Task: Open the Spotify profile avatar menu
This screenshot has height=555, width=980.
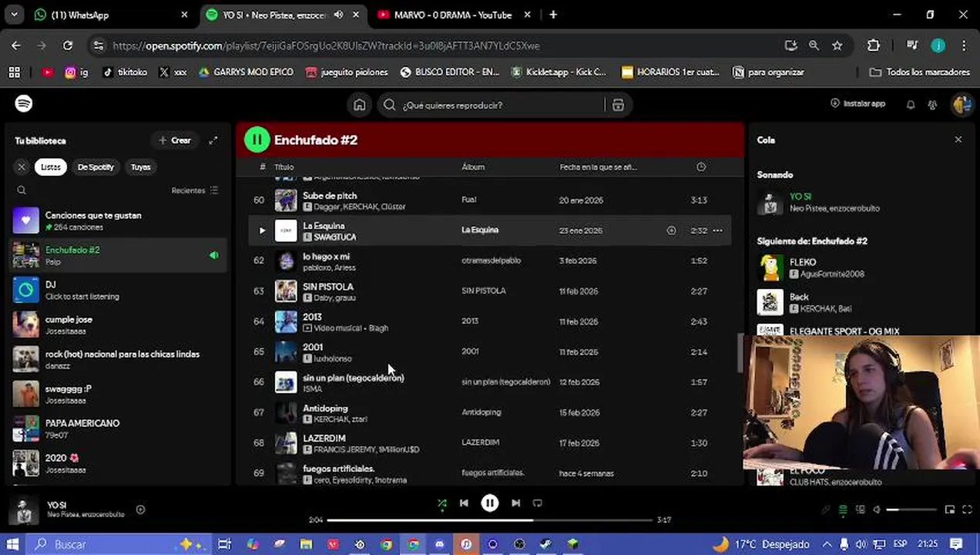Action: coord(962,105)
